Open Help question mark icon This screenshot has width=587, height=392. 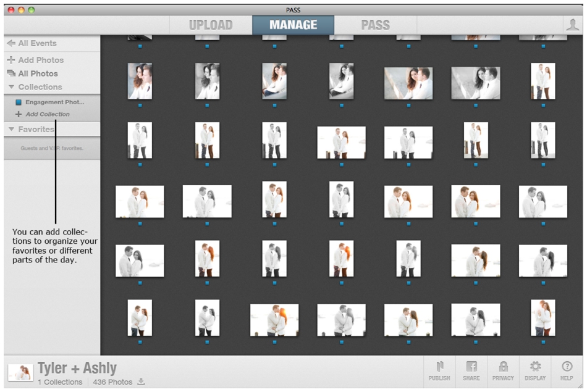pyautogui.click(x=567, y=366)
